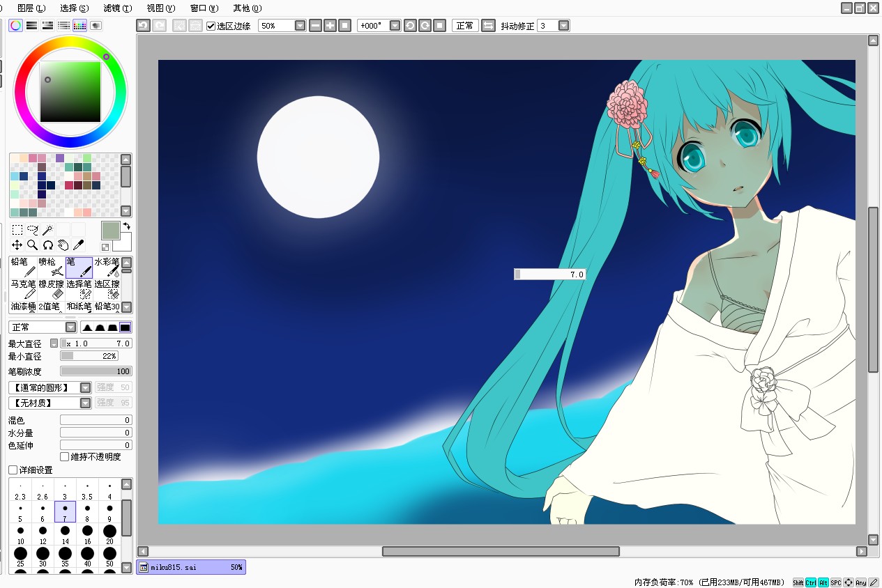Select the 马克笔 marker tool

point(23,290)
